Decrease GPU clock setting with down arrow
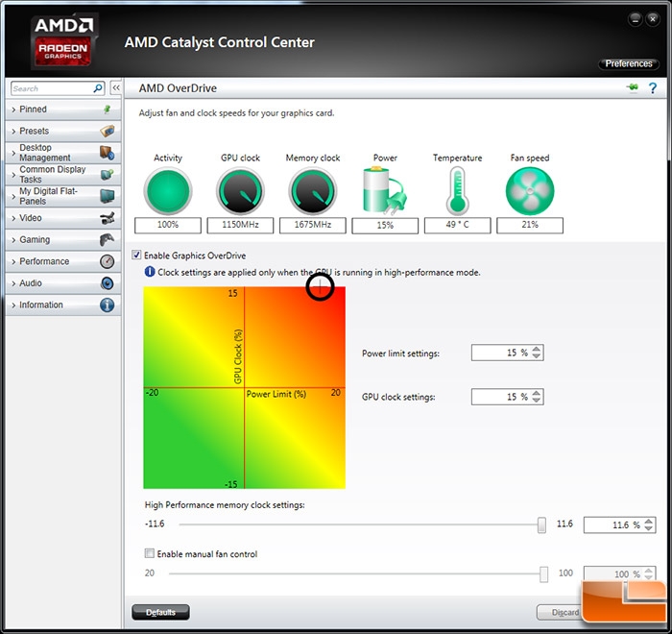Screen dimensions: 672x634 pyautogui.click(x=536, y=400)
